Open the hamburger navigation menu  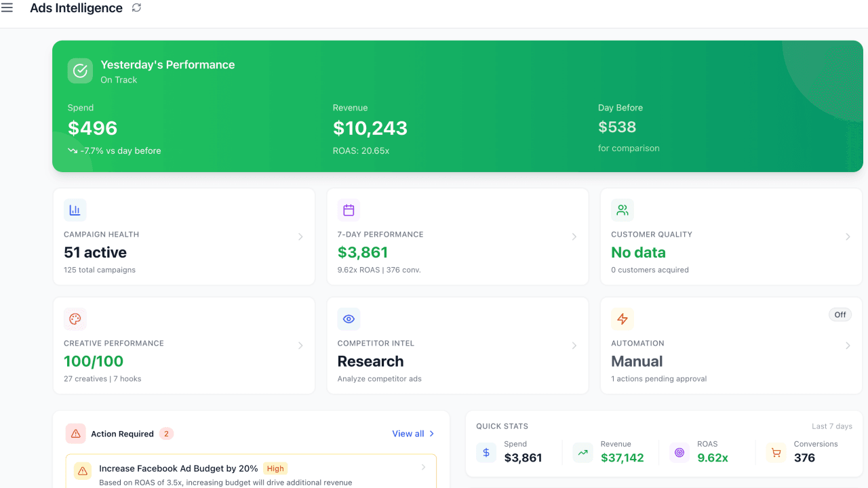click(7, 7)
